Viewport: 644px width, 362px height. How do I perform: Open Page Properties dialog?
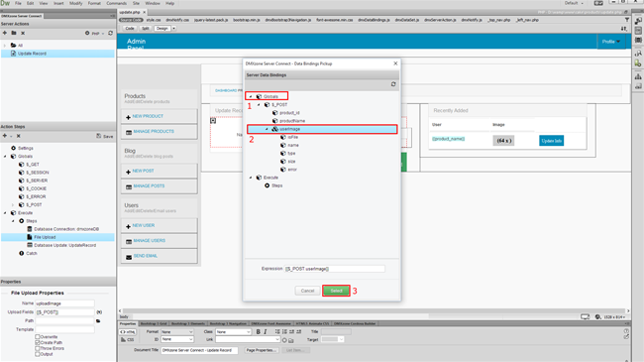point(262,350)
